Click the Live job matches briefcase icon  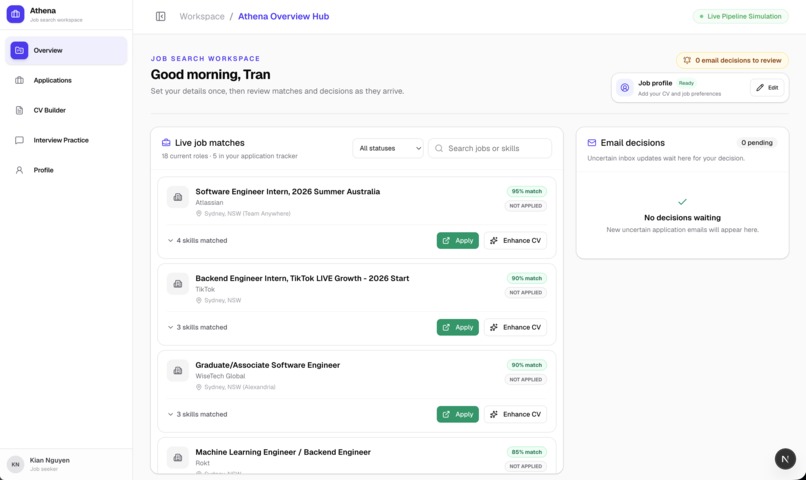pos(166,142)
